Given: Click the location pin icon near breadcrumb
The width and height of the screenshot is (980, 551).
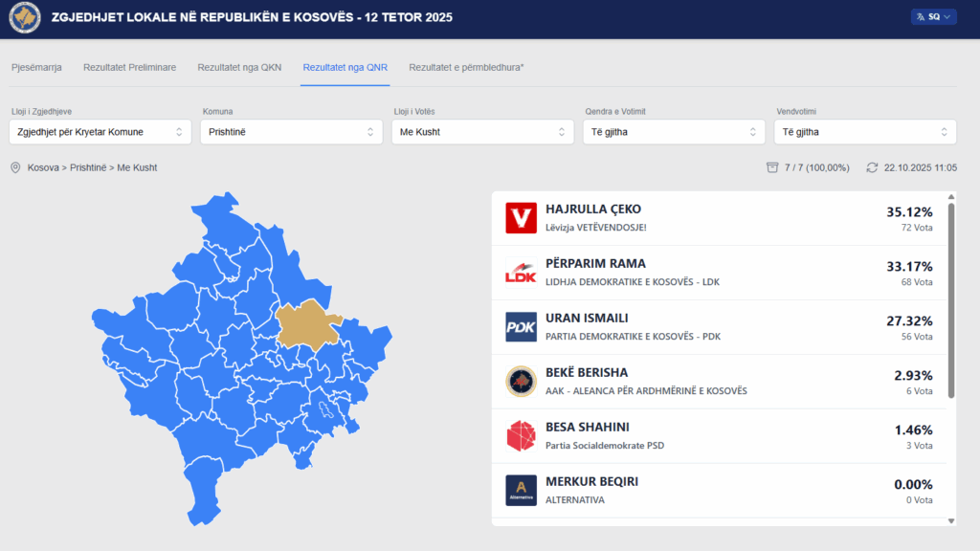Looking at the screenshot, I should [15, 167].
